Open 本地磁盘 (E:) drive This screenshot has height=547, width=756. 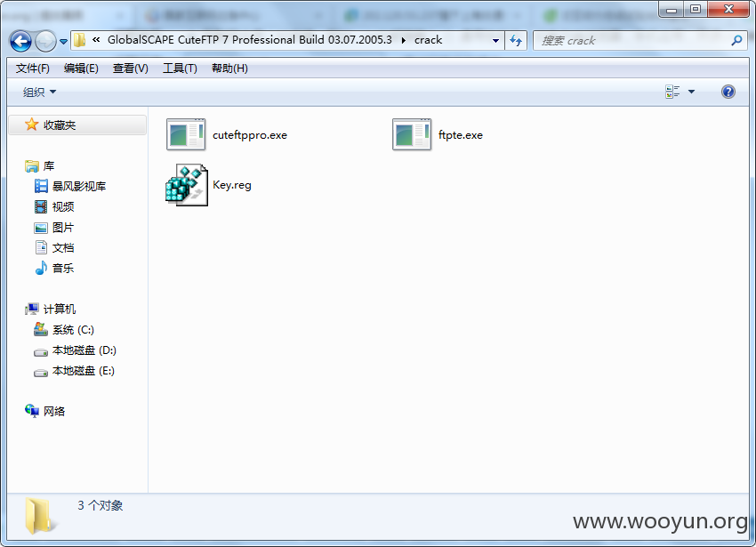[x=83, y=371]
